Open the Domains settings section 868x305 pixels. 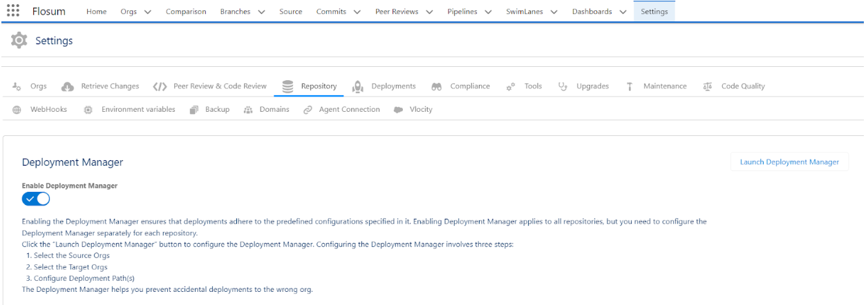pyautogui.click(x=274, y=110)
